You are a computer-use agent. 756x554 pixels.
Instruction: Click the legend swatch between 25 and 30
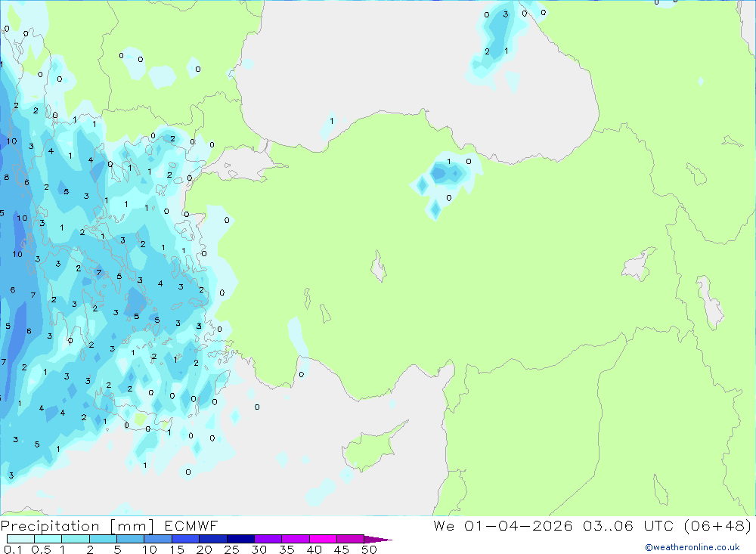point(240,539)
